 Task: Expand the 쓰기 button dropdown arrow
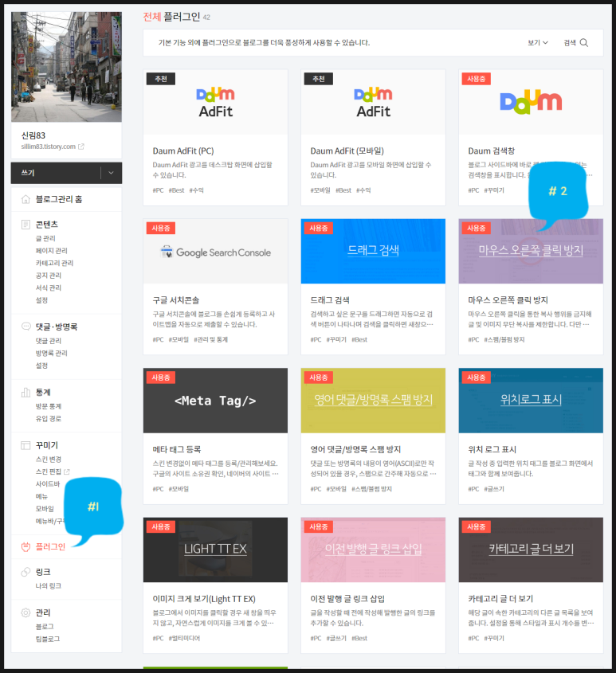coord(112,173)
